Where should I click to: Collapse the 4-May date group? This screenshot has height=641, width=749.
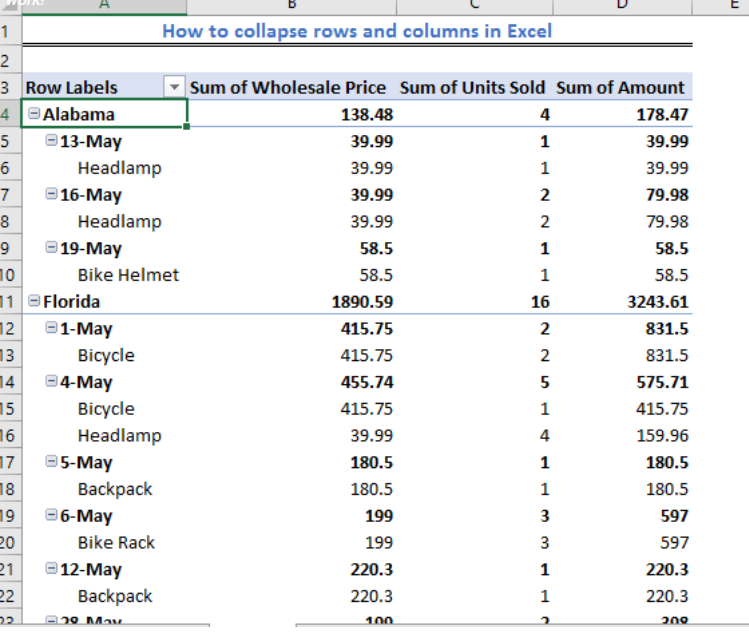click(x=51, y=381)
